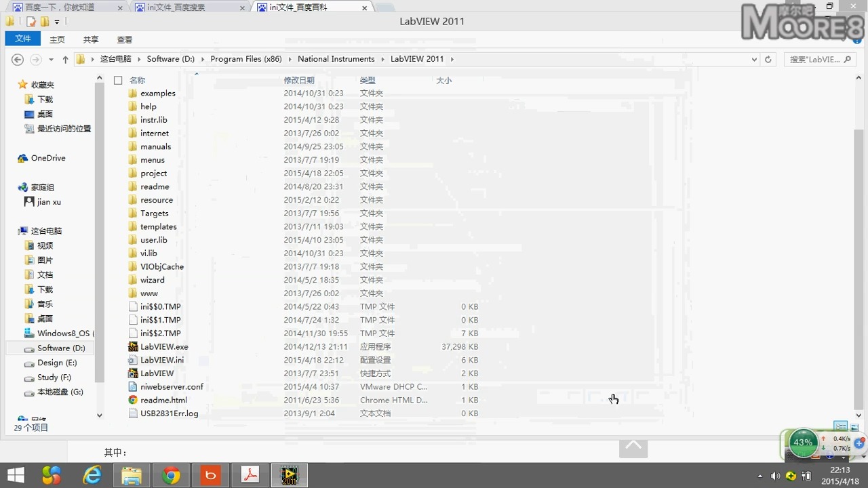Open the Windows Start button
This screenshot has height=488, width=868.
click(x=16, y=476)
